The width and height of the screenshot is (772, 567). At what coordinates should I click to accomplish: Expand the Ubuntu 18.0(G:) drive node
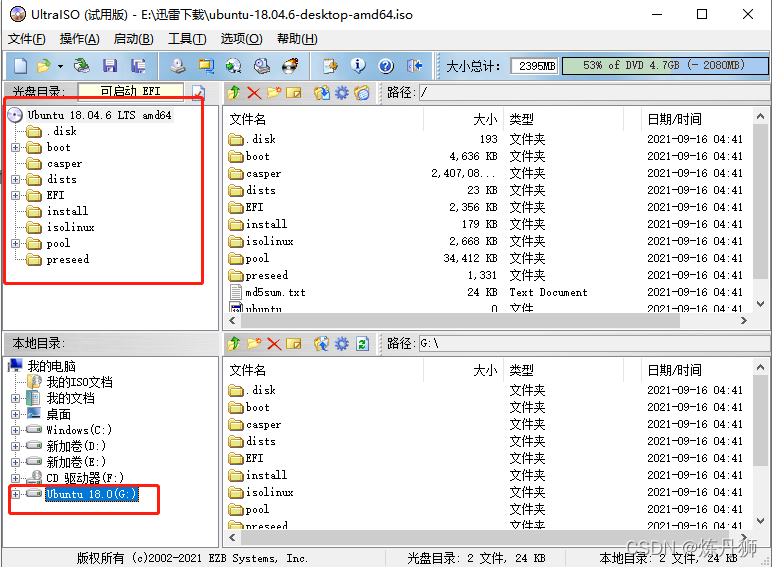[x=16, y=494]
